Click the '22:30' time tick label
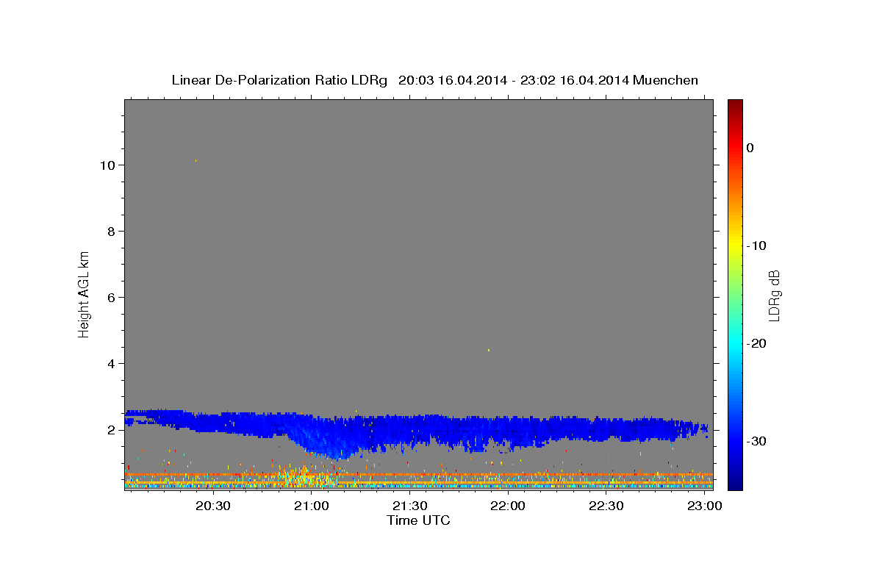Viewport: 882px width, 588px height. coord(606,506)
